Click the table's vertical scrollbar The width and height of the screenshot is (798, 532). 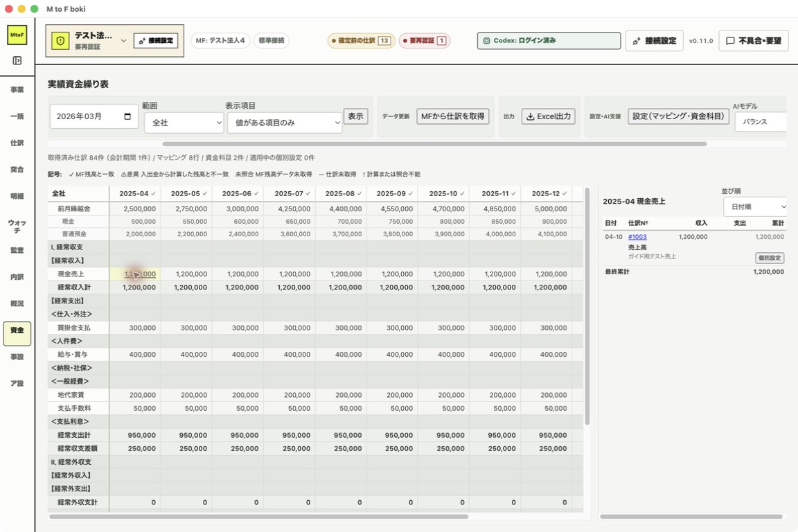[x=587, y=306]
